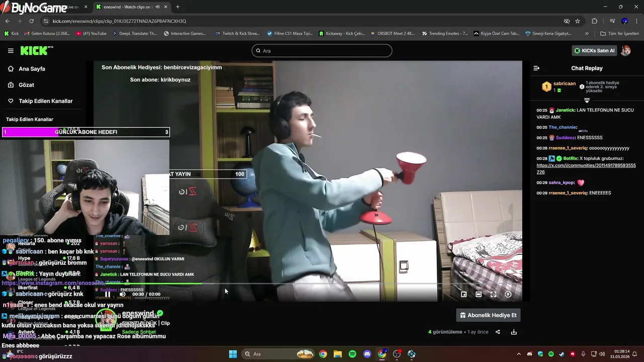Image resolution: width=644 pixels, height=362 pixels.
Task: Open player playback settings icon
Action: (508, 294)
